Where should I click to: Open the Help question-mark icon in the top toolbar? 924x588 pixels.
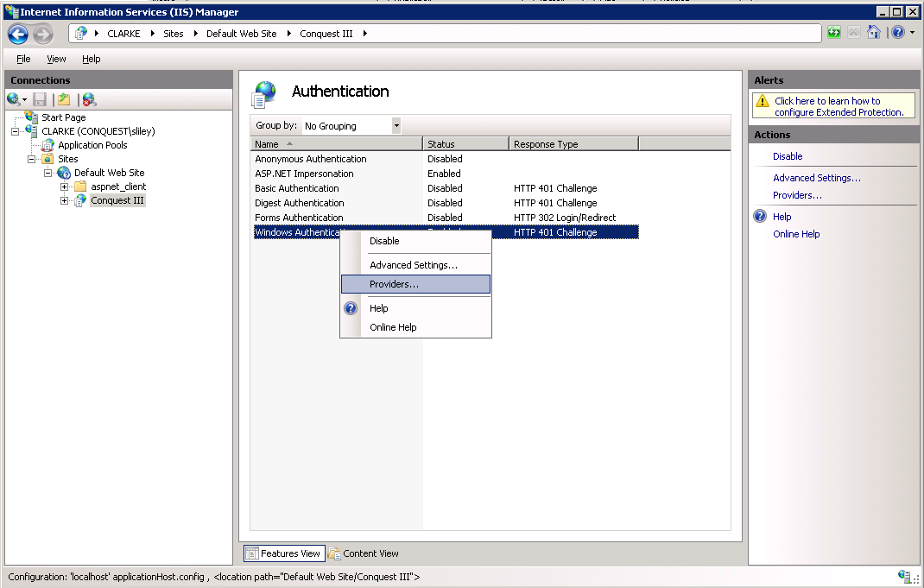(898, 33)
